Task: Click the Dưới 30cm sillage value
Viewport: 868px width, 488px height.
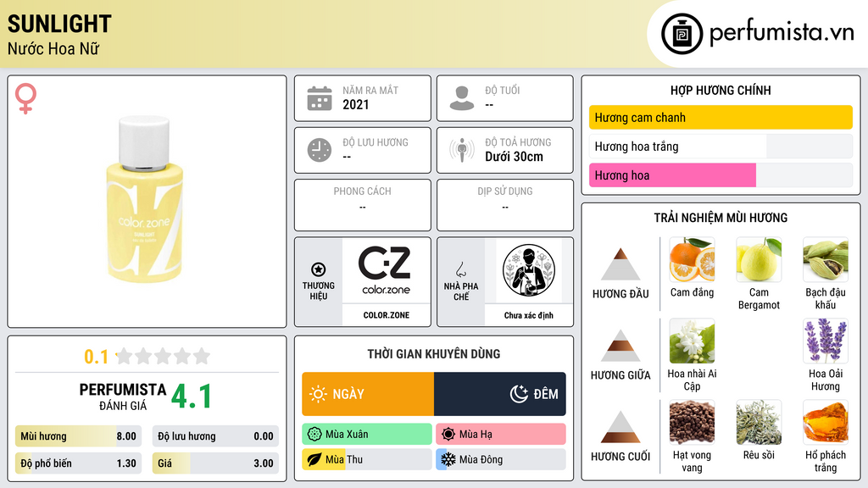Action: coord(514,157)
